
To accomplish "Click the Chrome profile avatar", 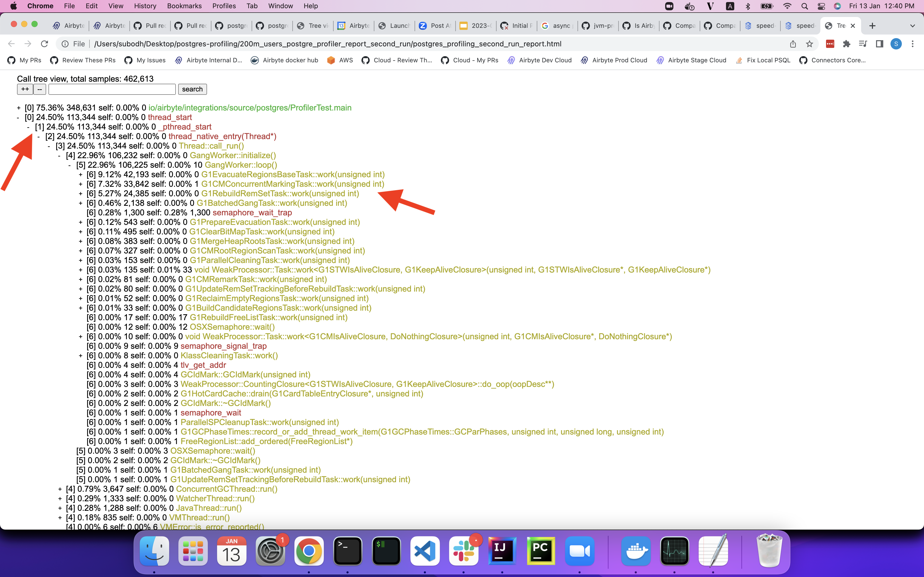I will pos(896,44).
